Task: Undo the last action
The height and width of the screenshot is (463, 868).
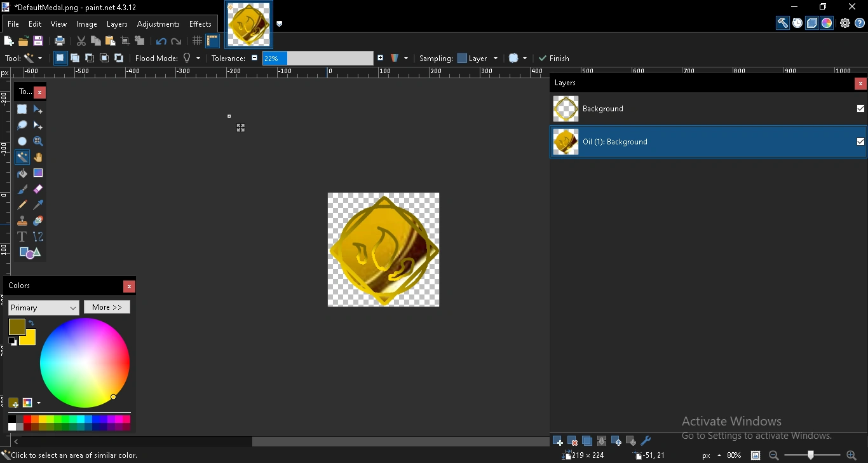Action: click(x=161, y=42)
